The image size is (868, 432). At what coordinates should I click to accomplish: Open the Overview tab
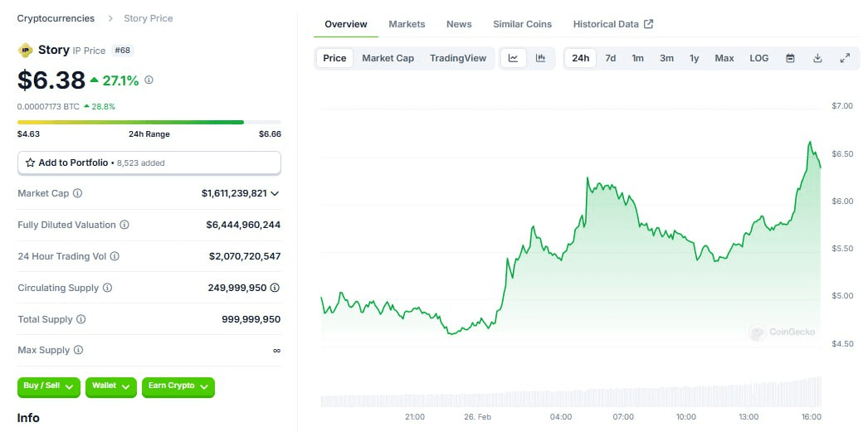[x=346, y=24]
